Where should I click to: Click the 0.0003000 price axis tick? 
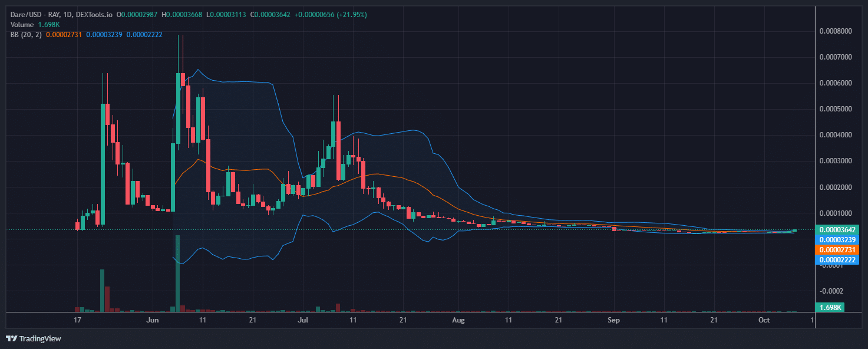835,161
